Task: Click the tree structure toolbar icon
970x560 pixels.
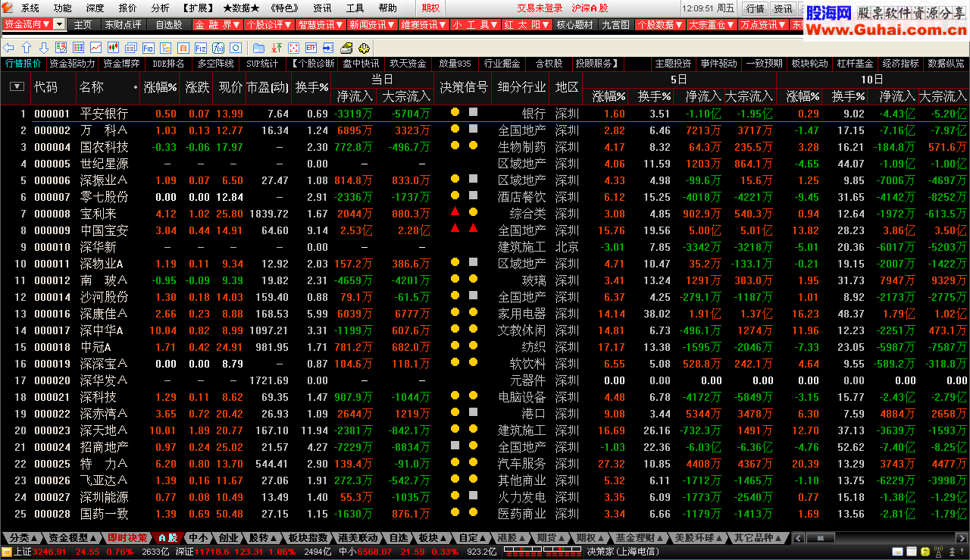Action: 166,47
